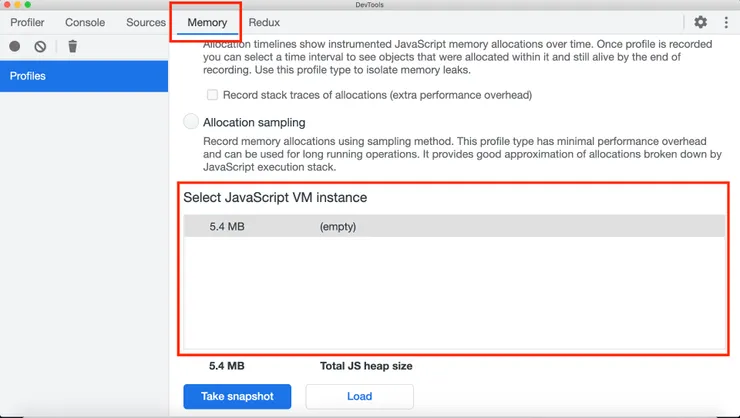The width and height of the screenshot is (740, 418).
Task: Switch to the Redux tab
Action: 264,22
